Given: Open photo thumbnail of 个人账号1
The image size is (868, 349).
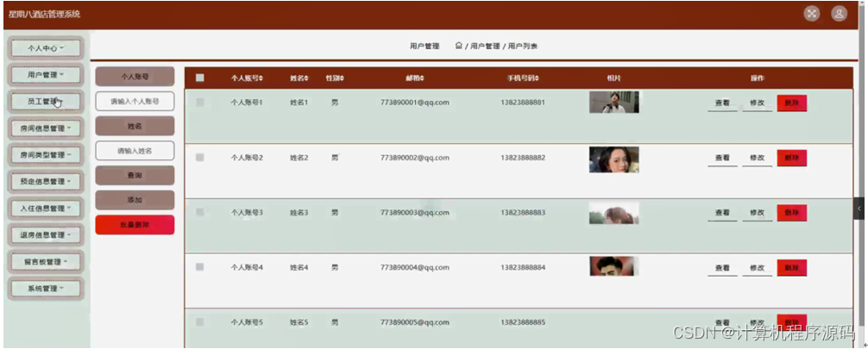Looking at the screenshot, I should (614, 103).
